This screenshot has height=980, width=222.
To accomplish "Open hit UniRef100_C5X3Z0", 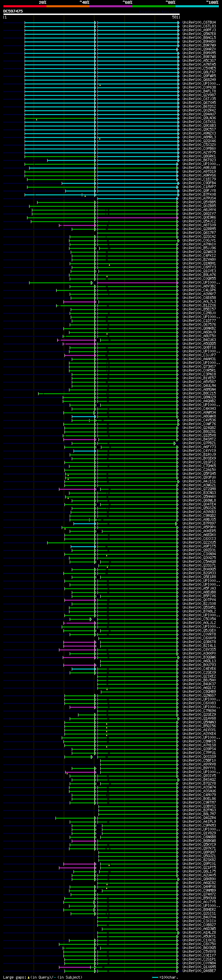I will point(199,145).
